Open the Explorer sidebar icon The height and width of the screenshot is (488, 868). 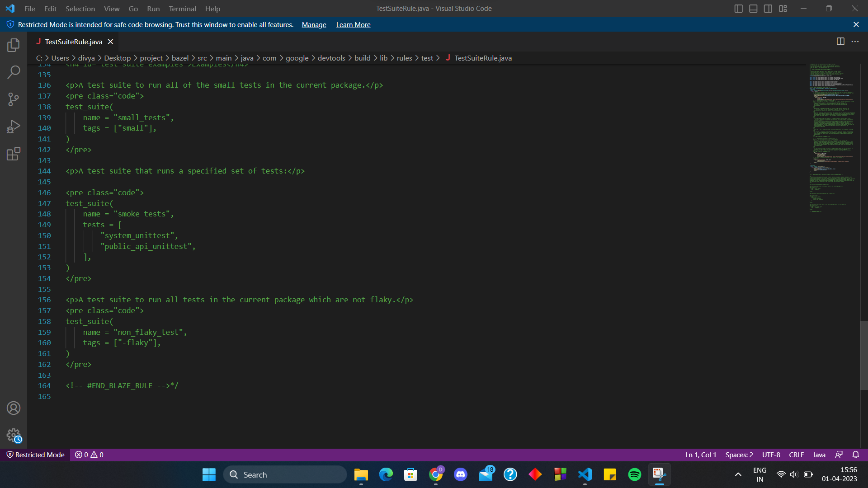point(14,45)
